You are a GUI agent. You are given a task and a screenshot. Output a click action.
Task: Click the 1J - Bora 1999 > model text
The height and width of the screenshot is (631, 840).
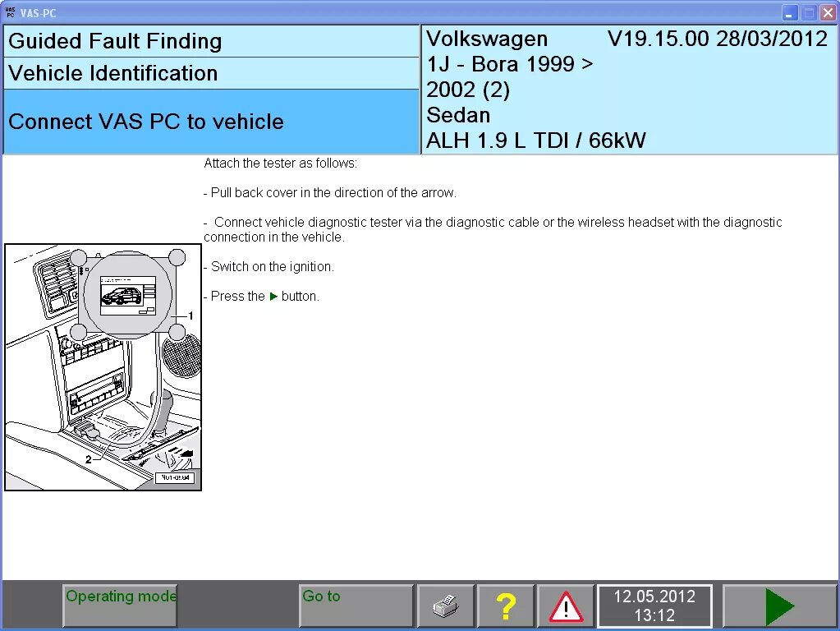point(510,64)
